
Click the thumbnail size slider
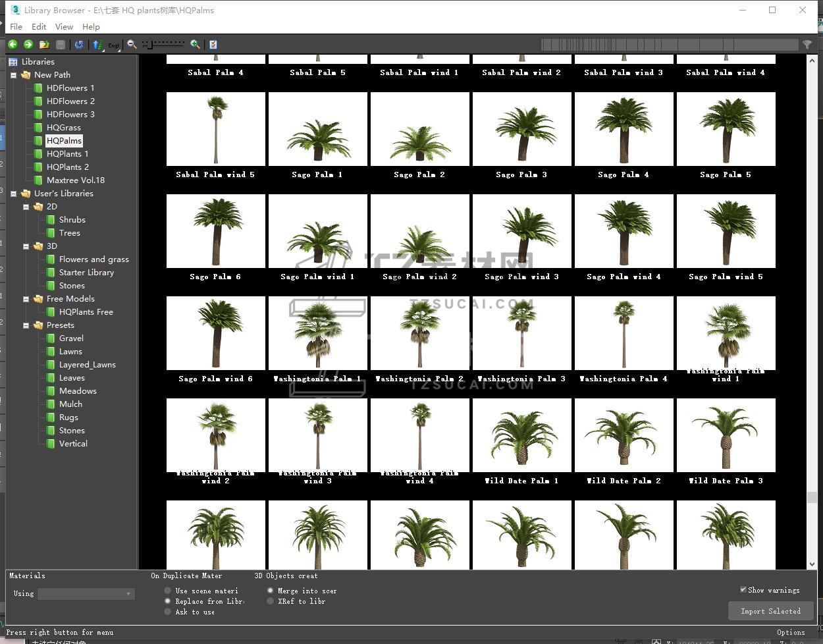pyautogui.click(x=165, y=44)
